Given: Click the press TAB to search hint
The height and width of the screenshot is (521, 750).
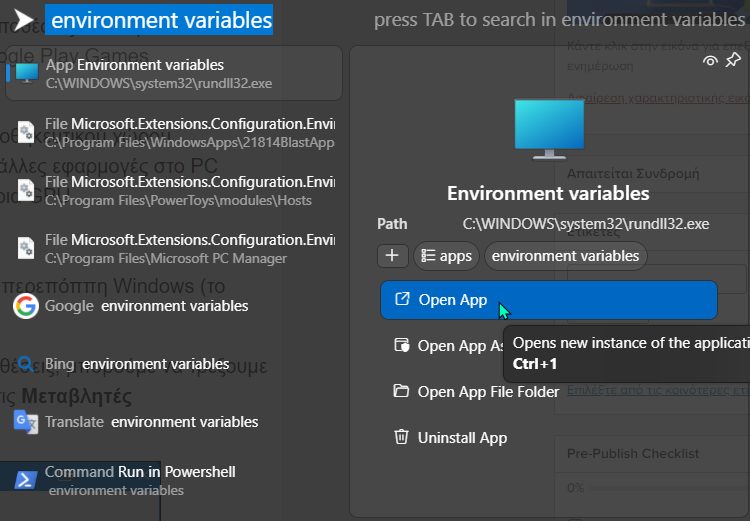Looking at the screenshot, I should coord(559,20).
